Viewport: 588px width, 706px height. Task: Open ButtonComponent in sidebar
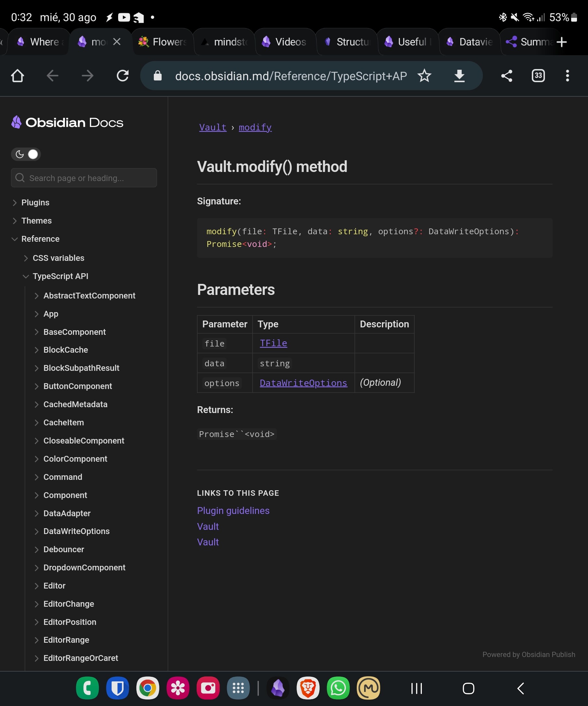click(78, 386)
